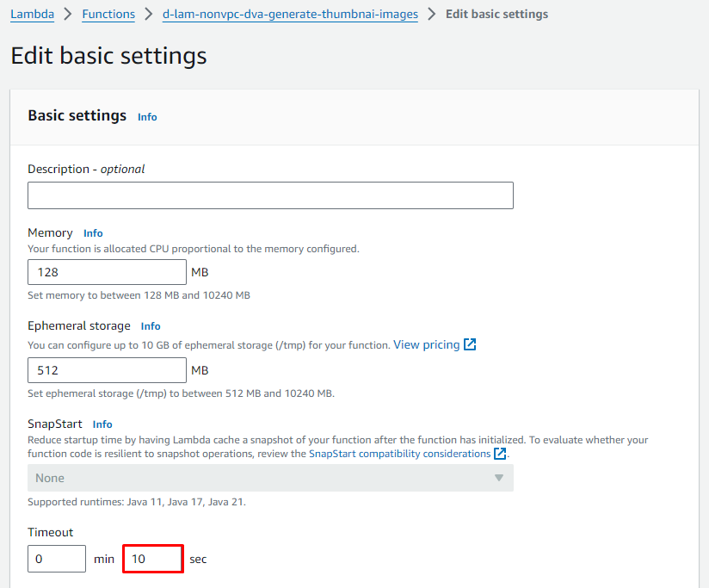Open the Ephemeral storage Info link
This screenshot has height=588, width=709.
151,326
